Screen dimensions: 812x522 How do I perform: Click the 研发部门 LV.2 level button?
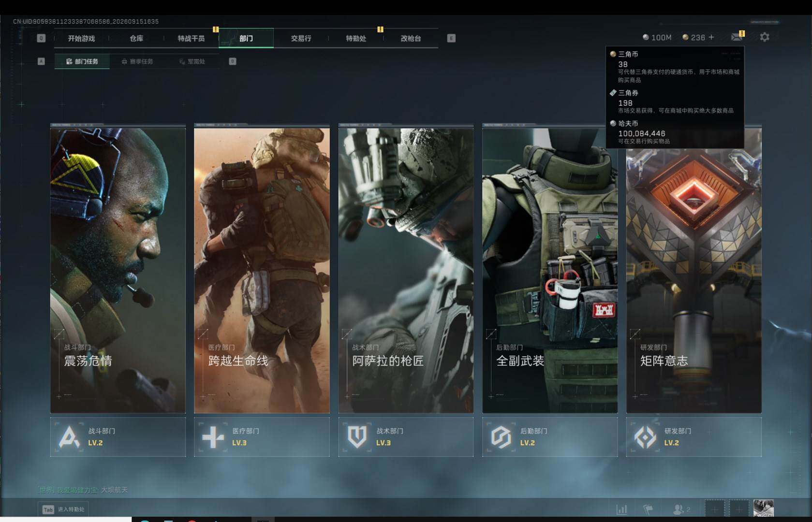coord(694,437)
